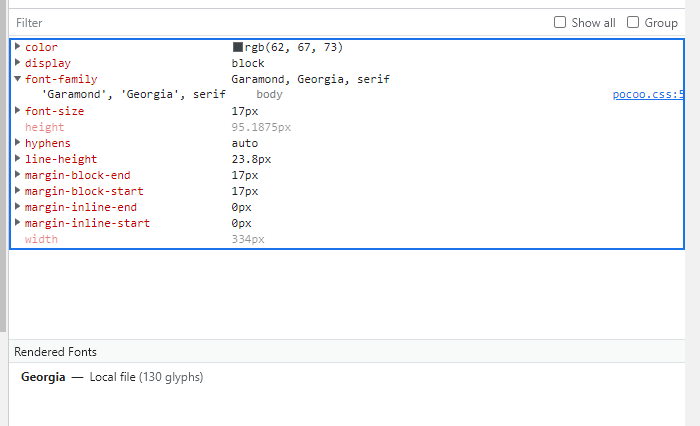The height and width of the screenshot is (426, 700).
Task: Enable the Group checkbox
Action: tap(633, 22)
